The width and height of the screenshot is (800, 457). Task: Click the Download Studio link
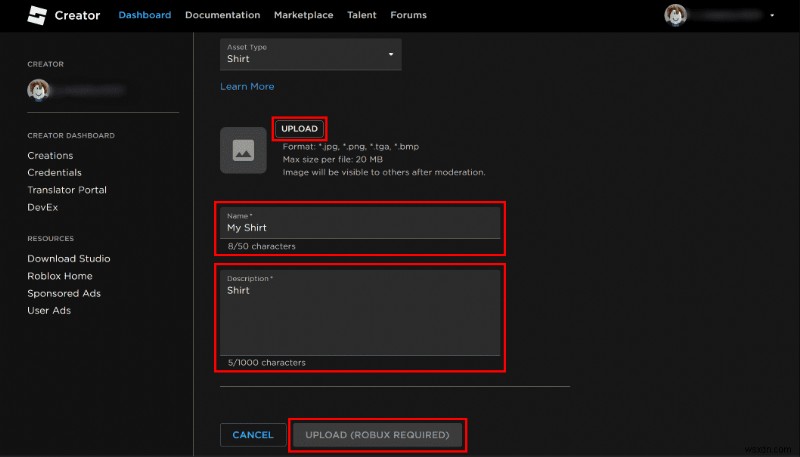click(68, 259)
